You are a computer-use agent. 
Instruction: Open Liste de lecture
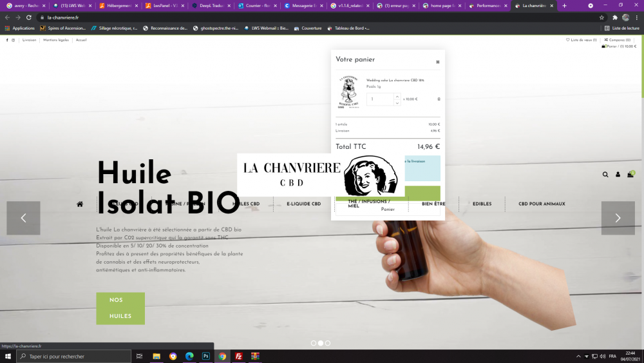pyautogui.click(x=622, y=28)
